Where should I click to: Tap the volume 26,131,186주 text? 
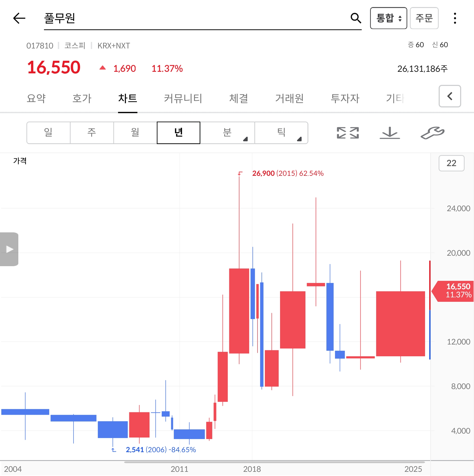click(422, 69)
